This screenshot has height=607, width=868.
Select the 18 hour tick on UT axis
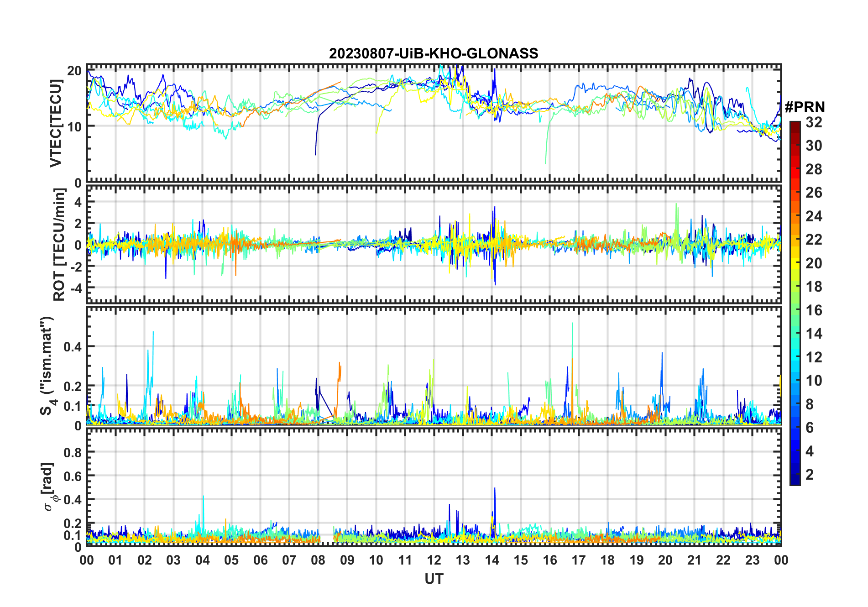[607, 560]
